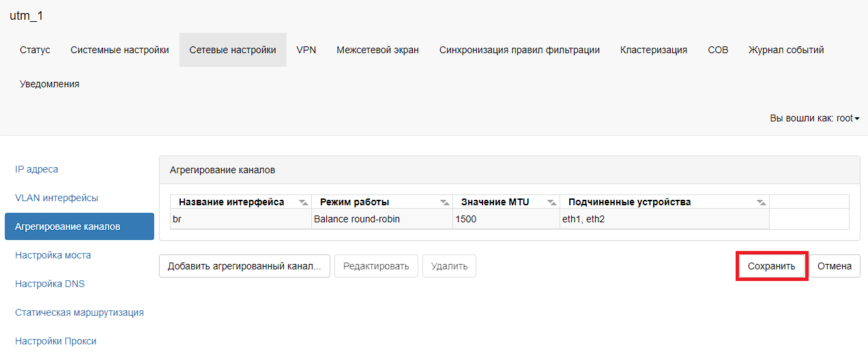
Task: Click Добавить агрегированный канал button
Action: pos(244,266)
